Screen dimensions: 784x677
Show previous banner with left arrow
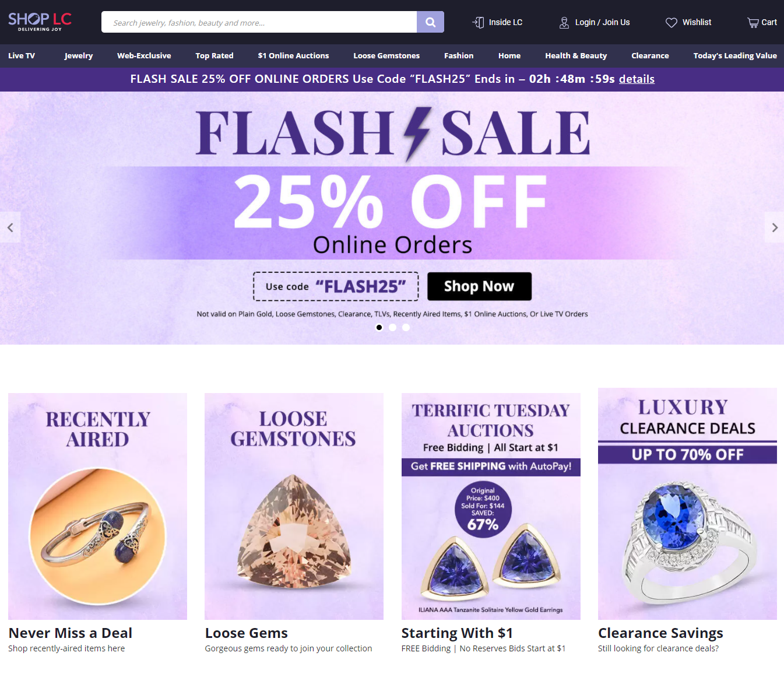[x=10, y=227]
